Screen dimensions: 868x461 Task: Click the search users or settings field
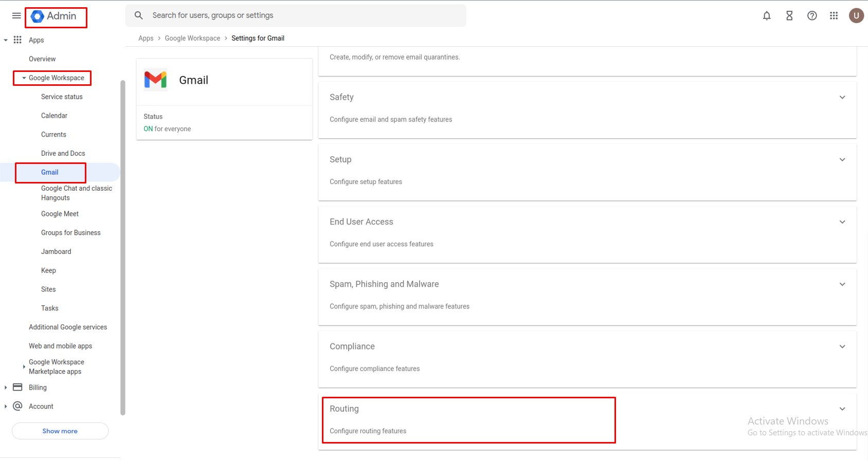[x=303, y=15]
